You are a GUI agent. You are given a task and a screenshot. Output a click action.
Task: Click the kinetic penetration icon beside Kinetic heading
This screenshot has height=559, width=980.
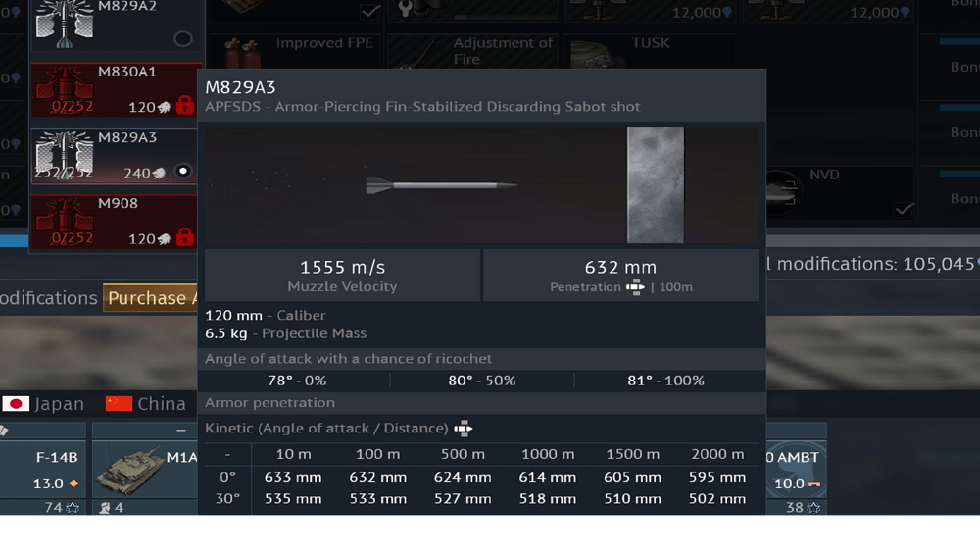464,429
